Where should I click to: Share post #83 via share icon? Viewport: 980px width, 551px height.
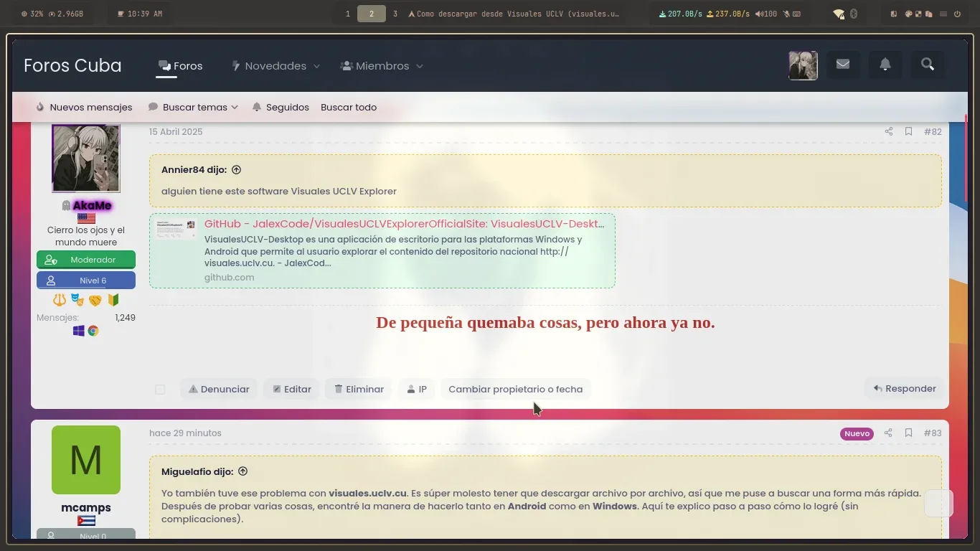click(x=888, y=433)
